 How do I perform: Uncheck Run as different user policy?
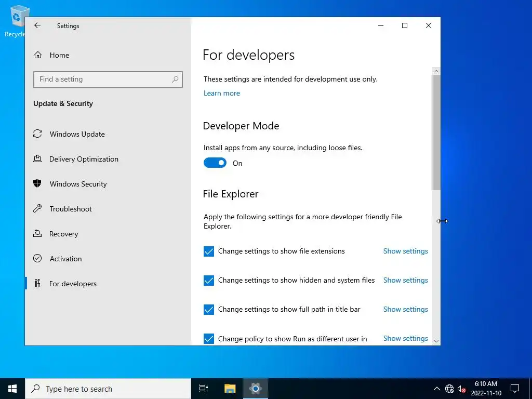tap(209, 339)
